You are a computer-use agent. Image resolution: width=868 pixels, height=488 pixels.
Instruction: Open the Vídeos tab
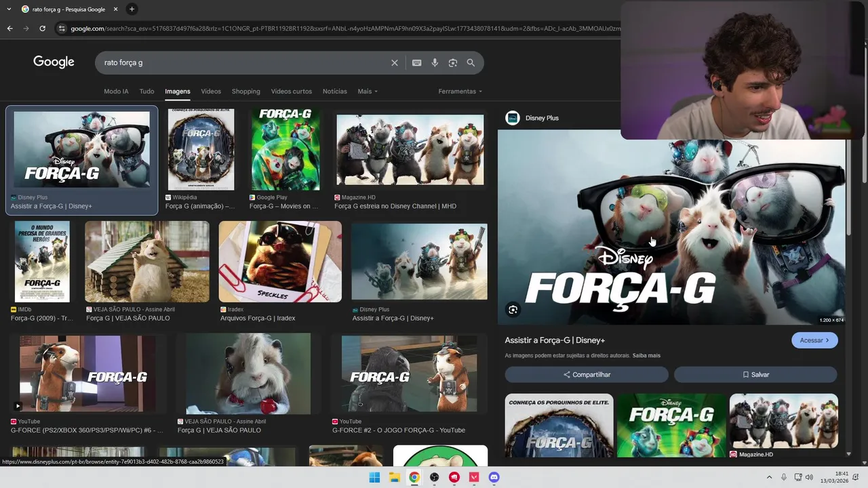211,91
